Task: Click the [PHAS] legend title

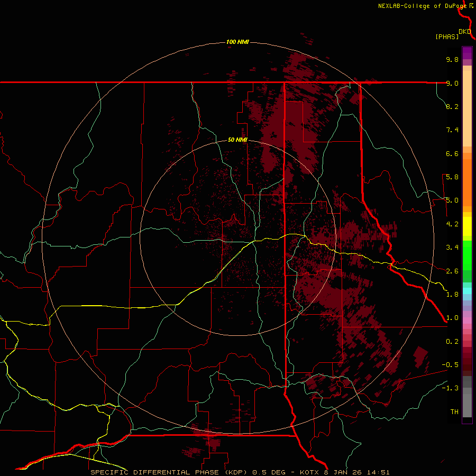Action: tap(447, 37)
